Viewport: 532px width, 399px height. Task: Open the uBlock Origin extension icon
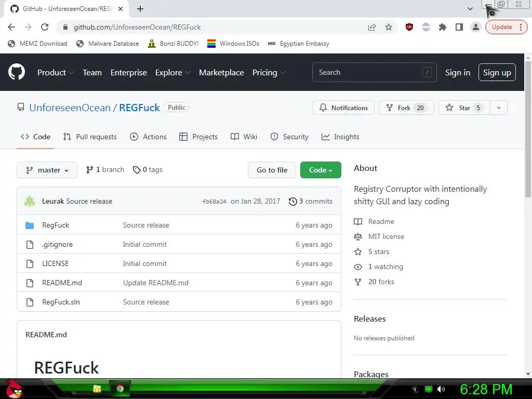[409, 27]
